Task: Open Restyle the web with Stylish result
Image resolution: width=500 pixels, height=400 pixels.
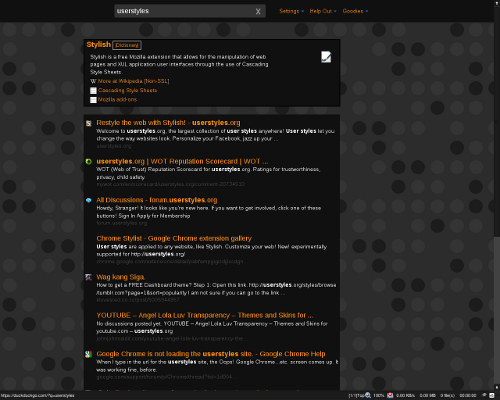Action: point(168,123)
